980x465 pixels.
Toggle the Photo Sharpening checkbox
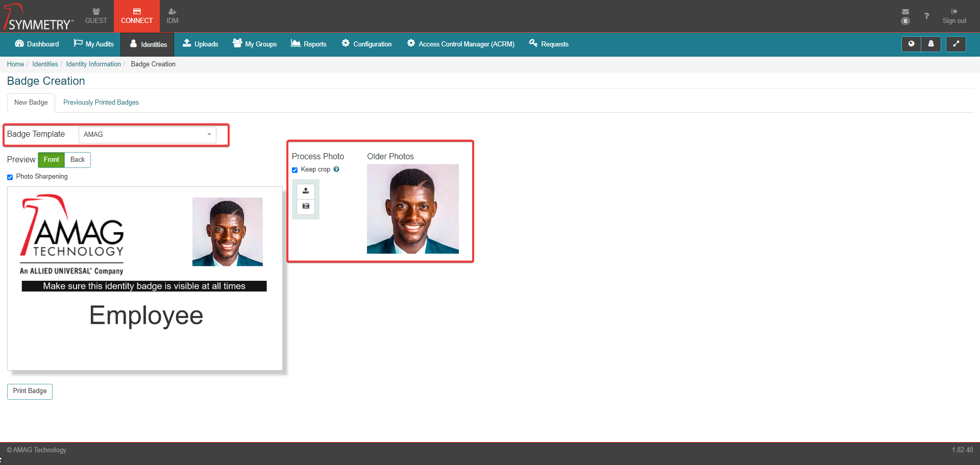pos(10,177)
